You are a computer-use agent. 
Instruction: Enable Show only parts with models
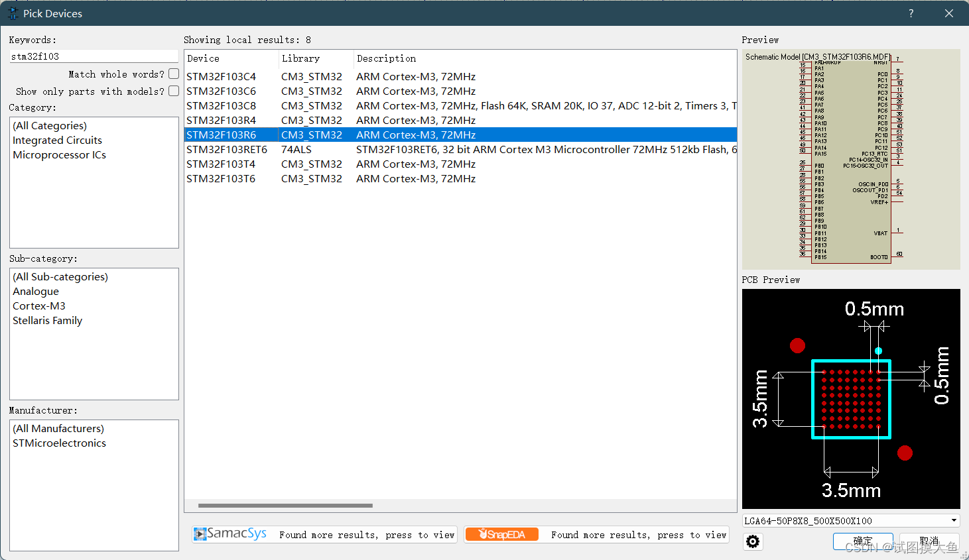(x=173, y=91)
